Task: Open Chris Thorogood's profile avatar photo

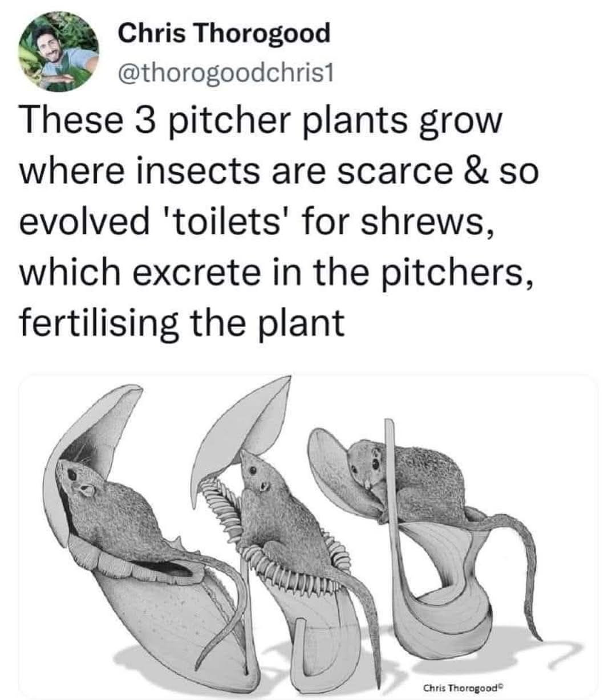Action: (58, 51)
